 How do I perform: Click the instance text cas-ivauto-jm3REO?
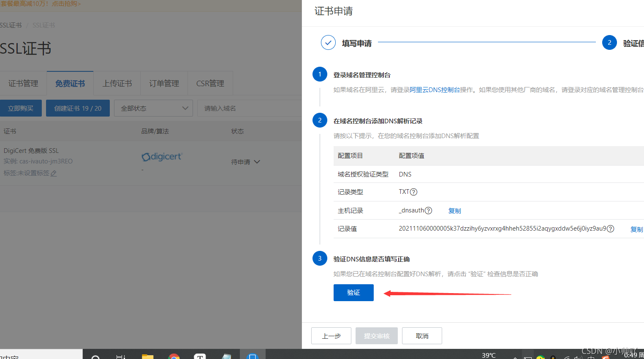point(46,161)
